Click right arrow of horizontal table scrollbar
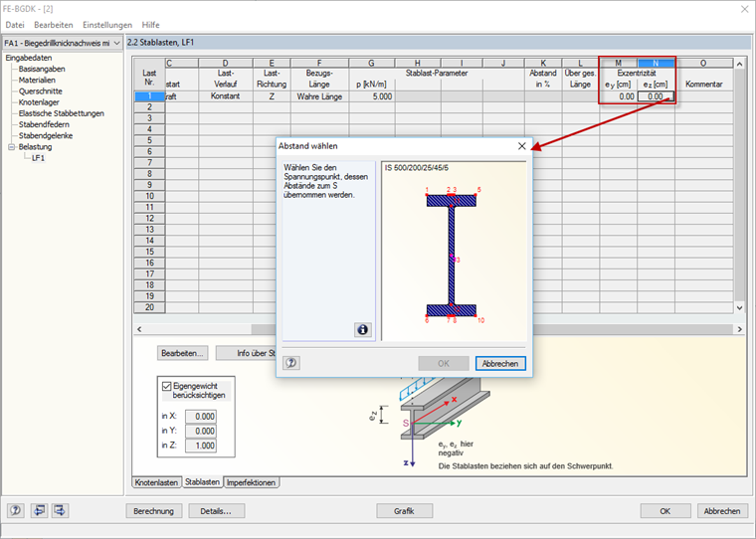The height and width of the screenshot is (539, 756). point(739,329)
